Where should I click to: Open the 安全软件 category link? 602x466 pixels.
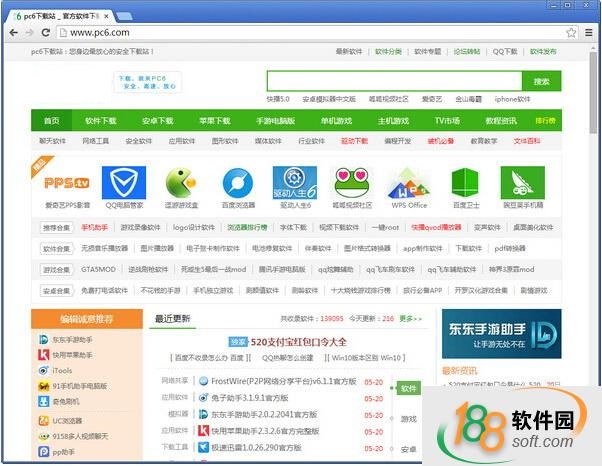pos(139,141)
